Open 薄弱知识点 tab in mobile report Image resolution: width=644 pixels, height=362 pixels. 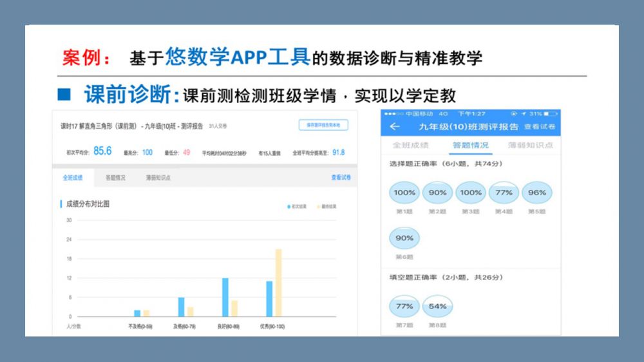530,146
